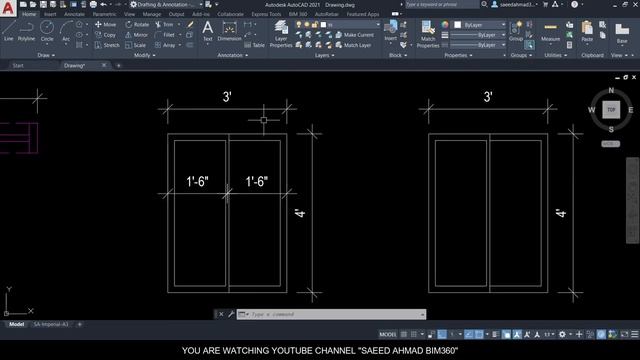Screen dimensions: 640x360
Task: Open the lineweight ByLayer dropdown
Action: [x=478, y=35]
